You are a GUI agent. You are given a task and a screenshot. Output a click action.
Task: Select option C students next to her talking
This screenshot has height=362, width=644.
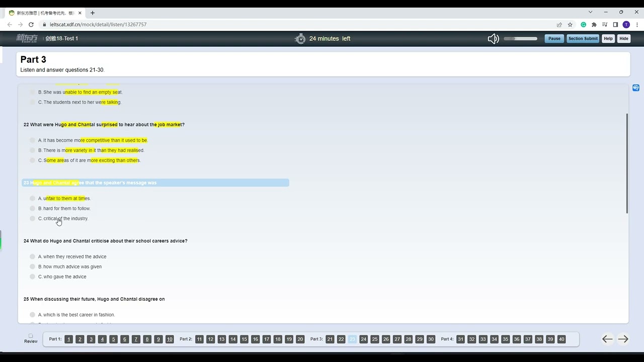click(x=32, y=102)
